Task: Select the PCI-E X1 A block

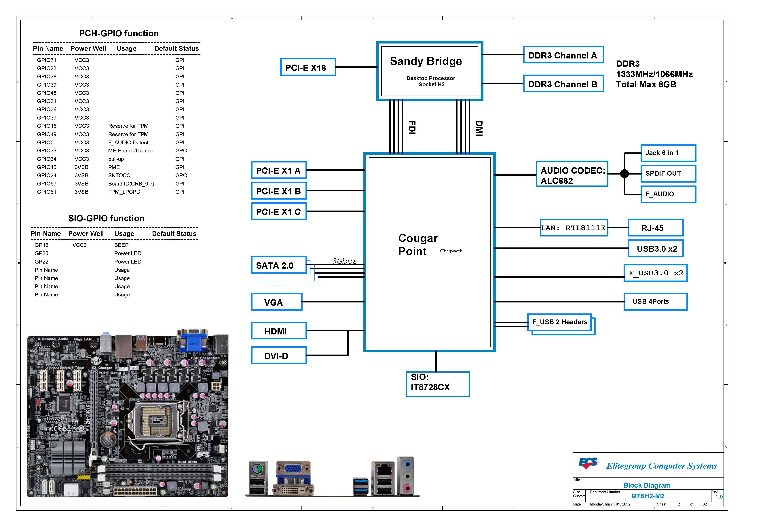Action: pos(279,170)
